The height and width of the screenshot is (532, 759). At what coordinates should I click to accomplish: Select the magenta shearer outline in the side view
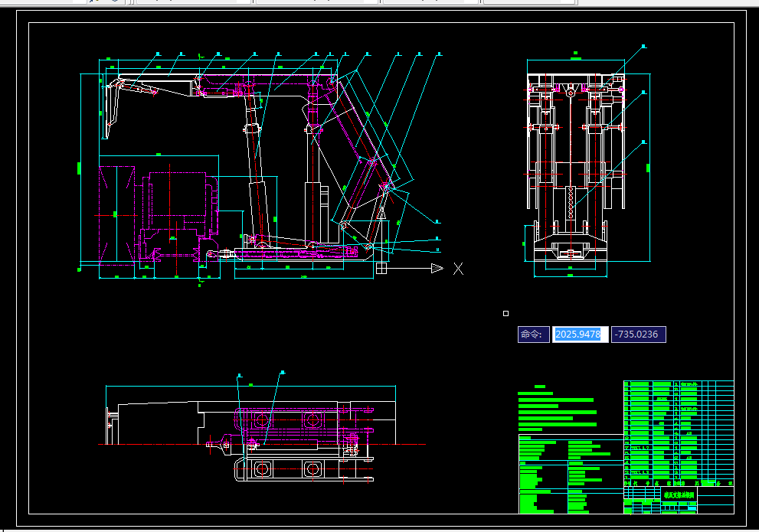(x=159, y=215)
